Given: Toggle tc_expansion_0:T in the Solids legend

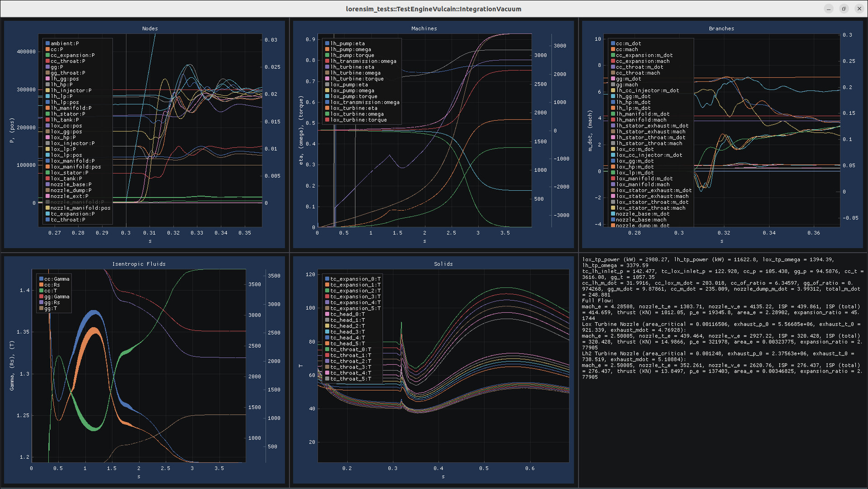Looking at the screenshot, I should click(355, 279).
